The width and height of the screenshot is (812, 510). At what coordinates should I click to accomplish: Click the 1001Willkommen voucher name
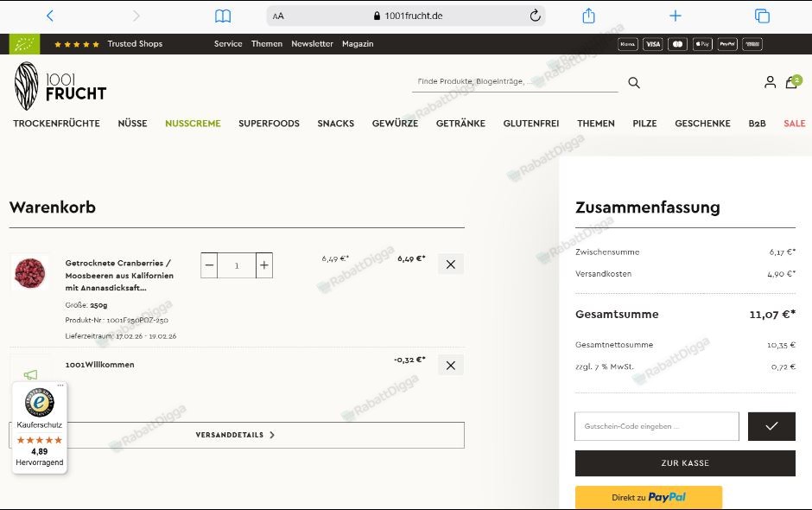point(100,365)
